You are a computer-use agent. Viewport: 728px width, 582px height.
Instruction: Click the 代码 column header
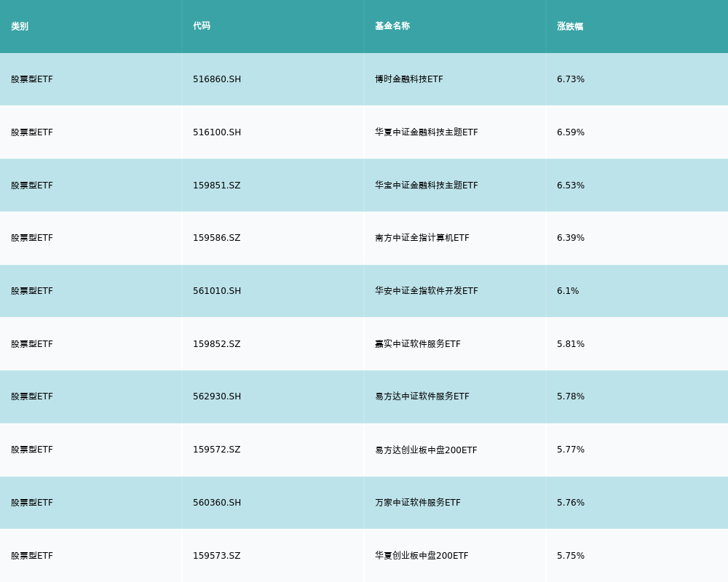point(202,26)
